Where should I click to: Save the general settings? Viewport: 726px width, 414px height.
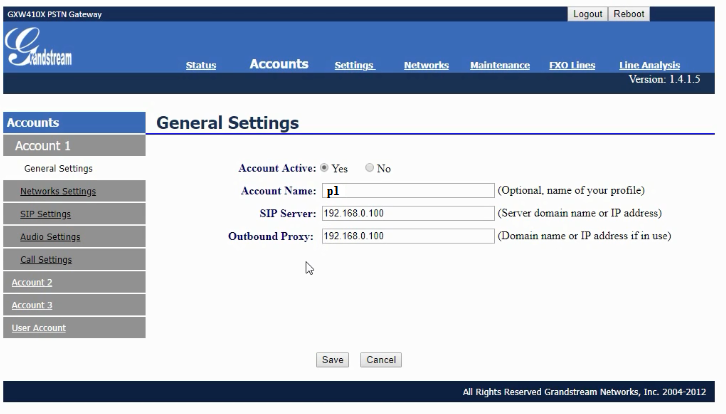(x=332, y=360)
